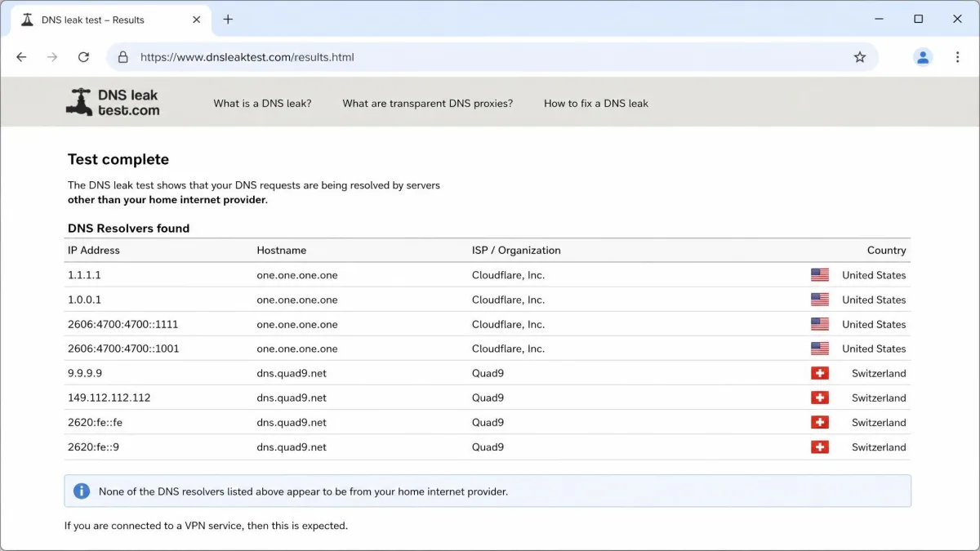This screenshot has width=980, height=551.
Task: Click the IP Address column header
Action: 94,251
